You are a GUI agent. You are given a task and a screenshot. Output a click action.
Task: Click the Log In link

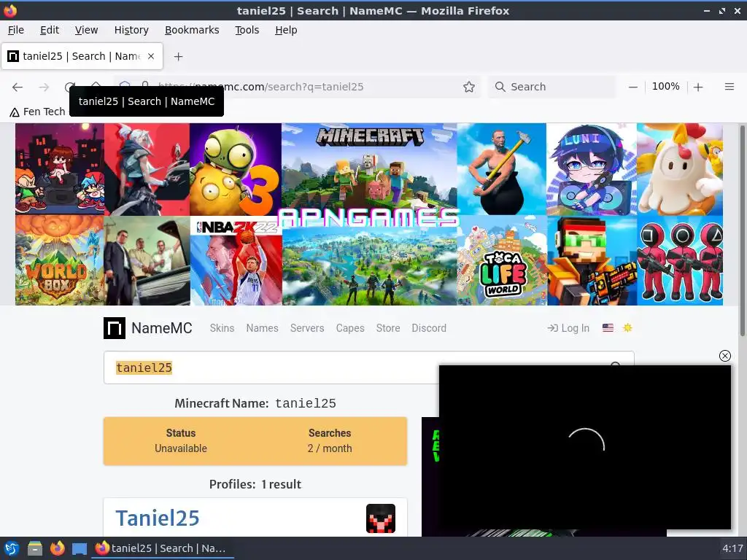pyautogui.click(x=568, y=328)
